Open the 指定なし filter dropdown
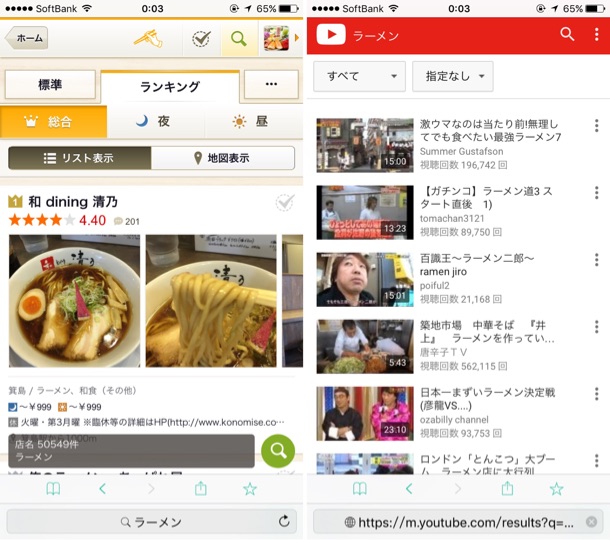Screen dimensions: 610x540 click(453, 76)
